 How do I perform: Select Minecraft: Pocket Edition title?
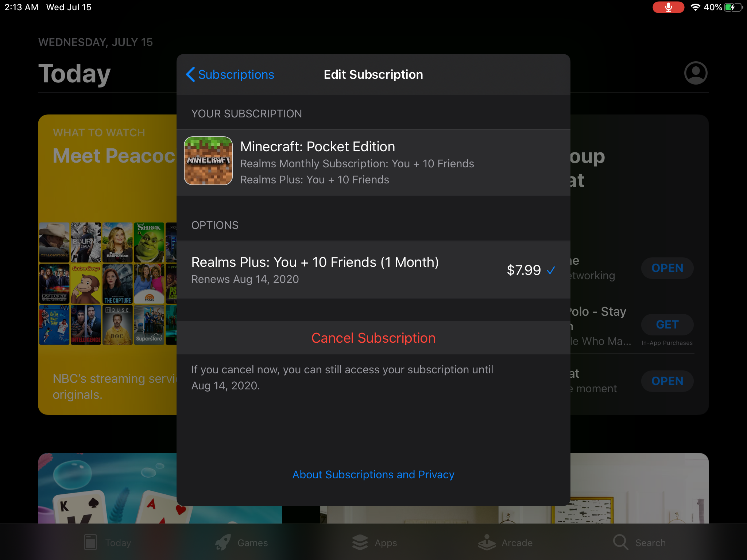tap(318, 147)
